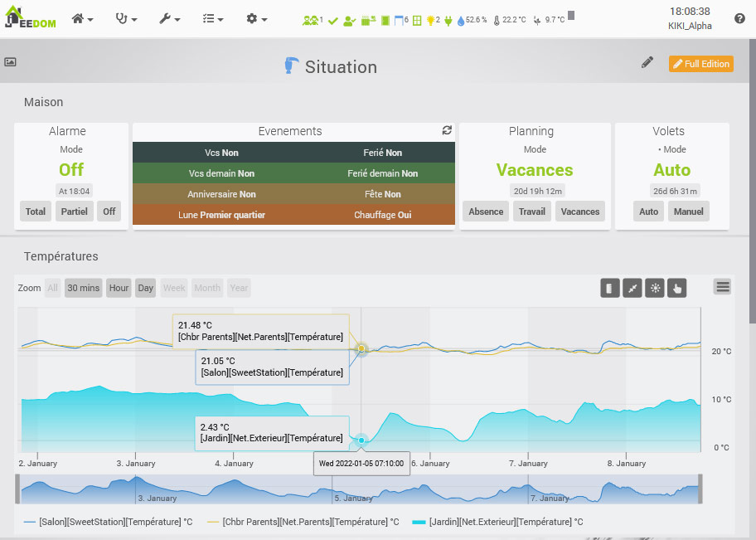This screenshot has height=540, width=756.
Task: Open the stethoscope analysis menu
Action: click(126, 18)
